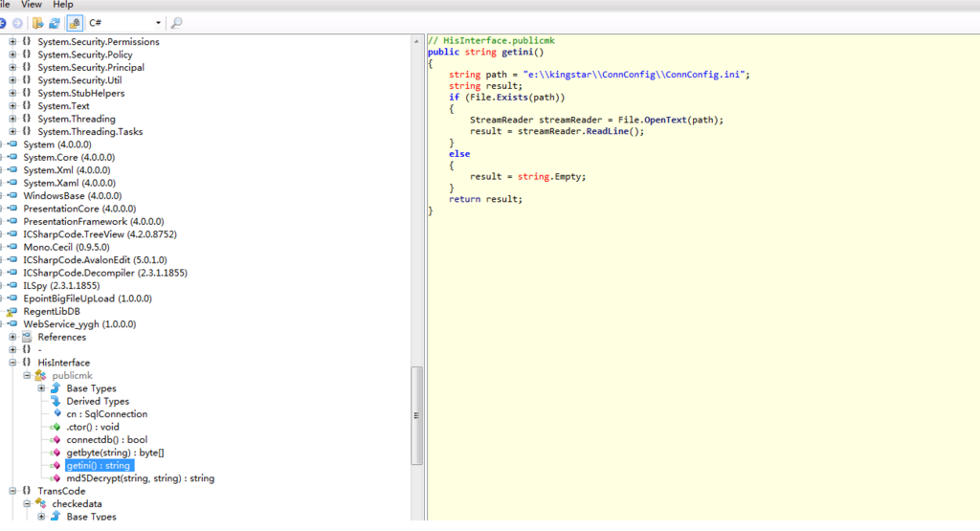Open the C# language dropdown
The image size is (980, 531).
point(158,22)
